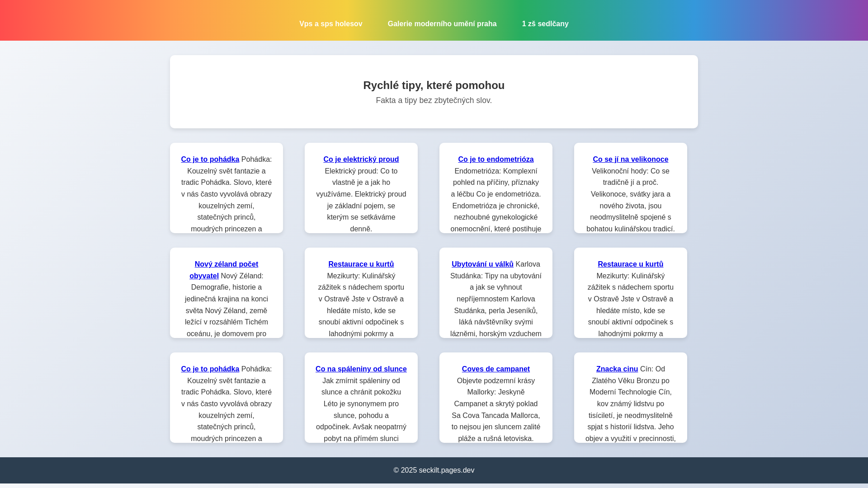Click the heading 'Rychlé tipy, které pomohou'
Screen dimensions: 868x488
click(x=434, y=85)
